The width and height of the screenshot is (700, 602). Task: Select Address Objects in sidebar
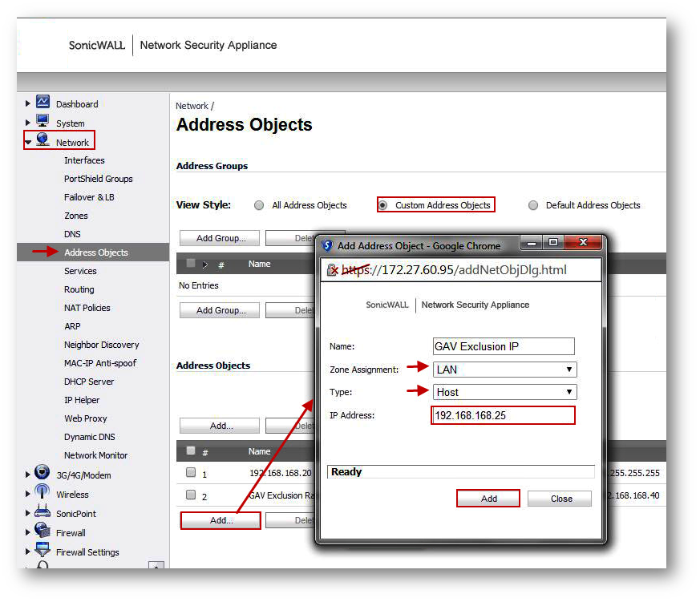[x=96, y=253]
